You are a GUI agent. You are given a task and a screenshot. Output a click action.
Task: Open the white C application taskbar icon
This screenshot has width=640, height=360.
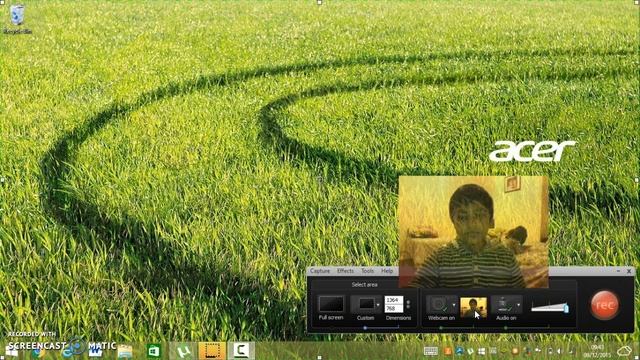pyautogui.click(x=241, y=351)
